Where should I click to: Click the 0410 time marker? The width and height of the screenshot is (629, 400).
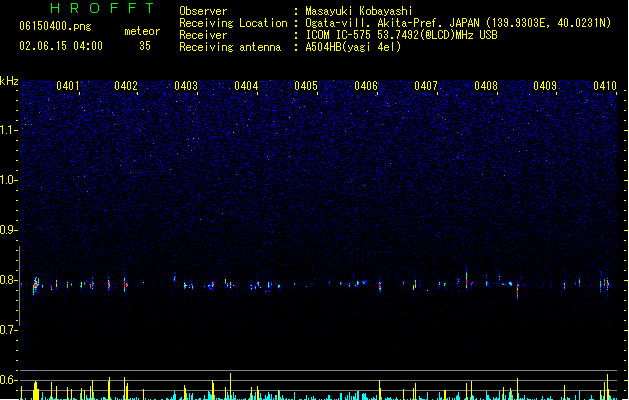[605, 86]
